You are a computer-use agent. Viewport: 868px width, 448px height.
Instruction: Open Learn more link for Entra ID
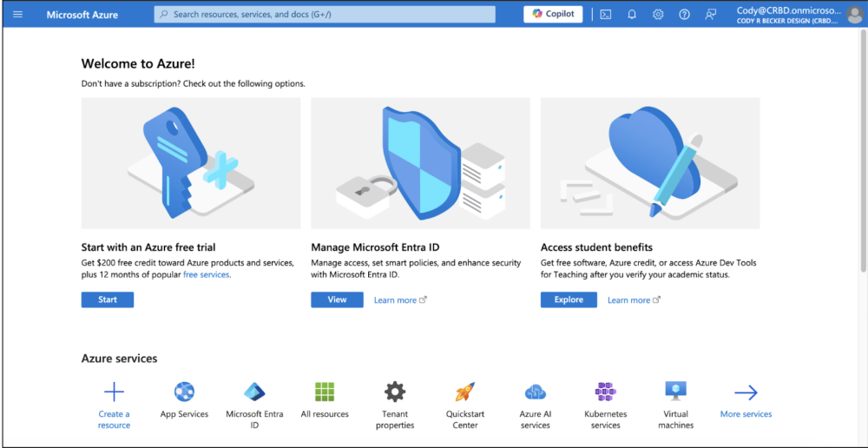click(x=400, y=300)
